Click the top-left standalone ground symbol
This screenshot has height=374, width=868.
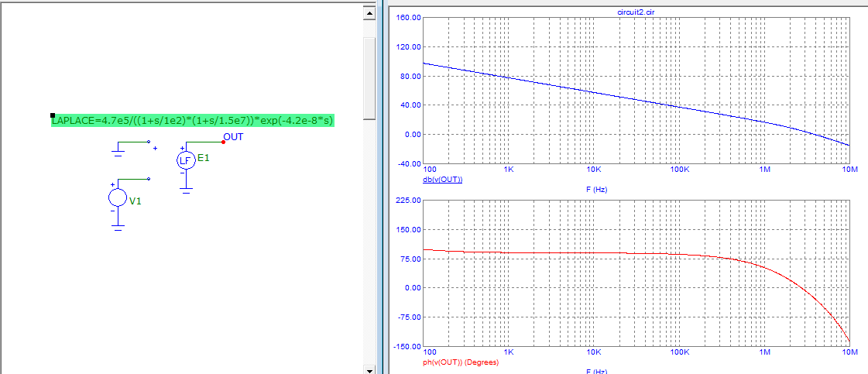coord(117,153)
